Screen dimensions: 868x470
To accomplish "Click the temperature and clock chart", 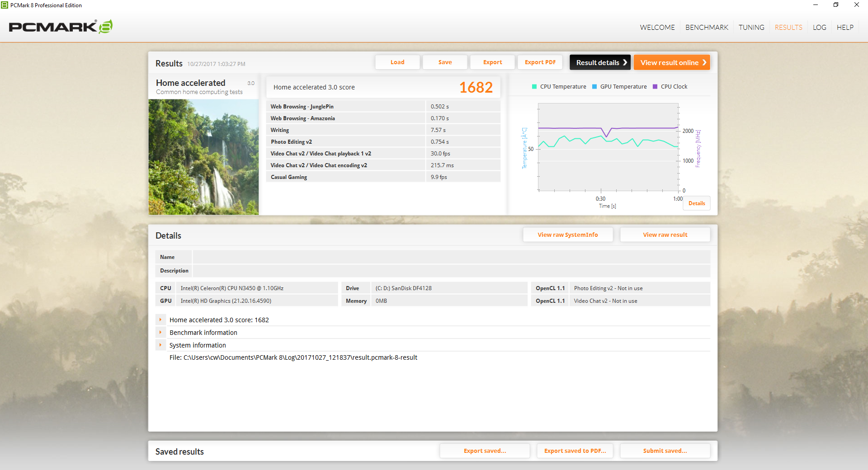I will click(608, 147).
